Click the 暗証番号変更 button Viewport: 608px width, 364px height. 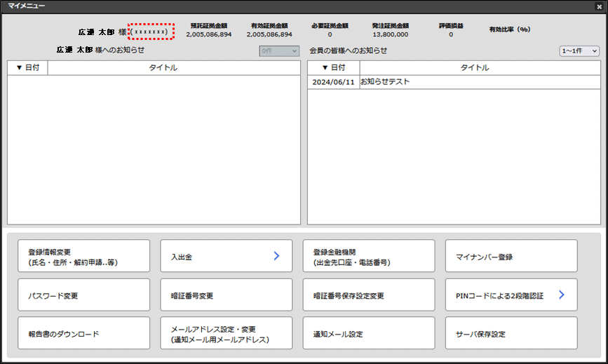[227, 295]
